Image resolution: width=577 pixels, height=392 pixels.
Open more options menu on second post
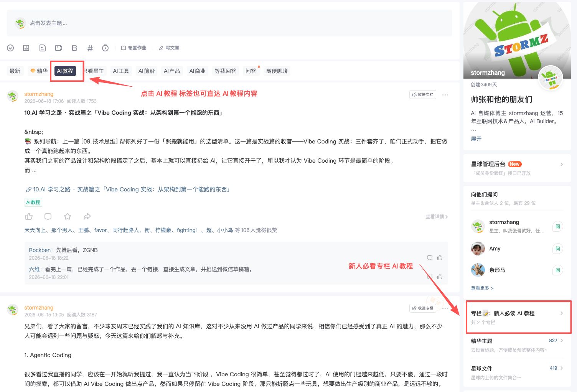pyautogui.click(x=445, y=308)
